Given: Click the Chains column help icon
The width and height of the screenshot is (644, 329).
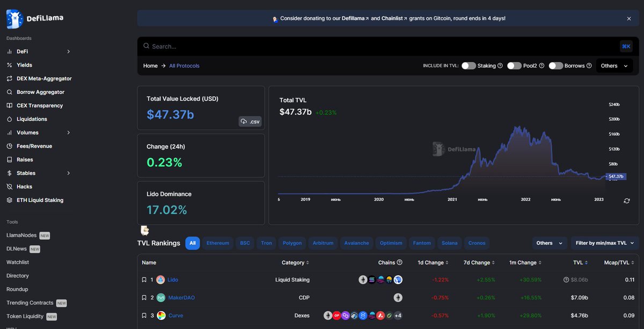Looking at the screenshot, I should 399,262.
